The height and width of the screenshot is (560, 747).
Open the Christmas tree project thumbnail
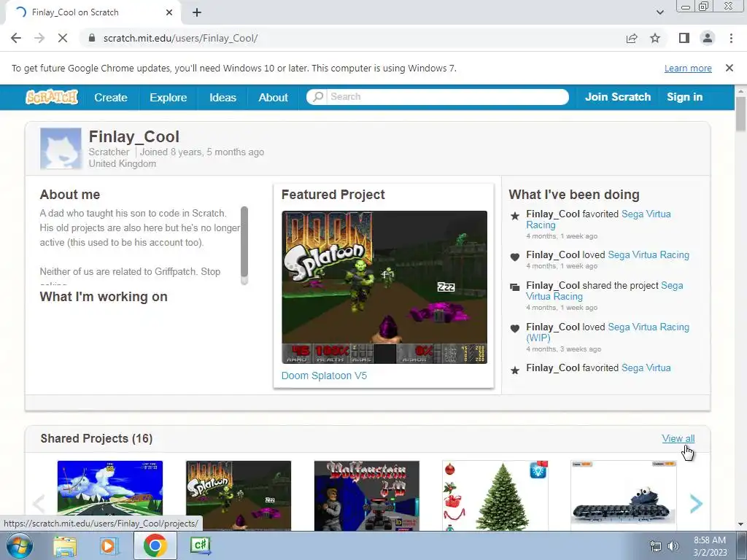tap(495, 495)
